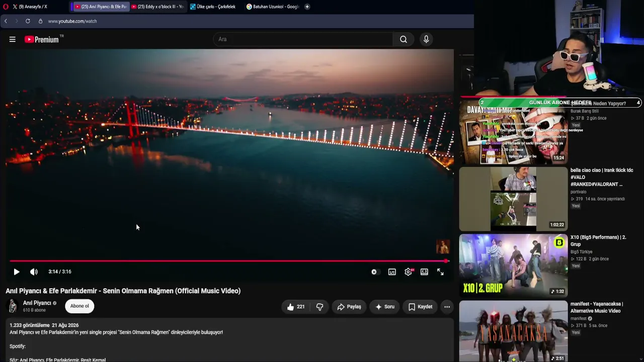The width and height of the screenshot is (644, 362).
Task: Open the YouTube hamburger guide menu
Action: (x=13, y=39)
